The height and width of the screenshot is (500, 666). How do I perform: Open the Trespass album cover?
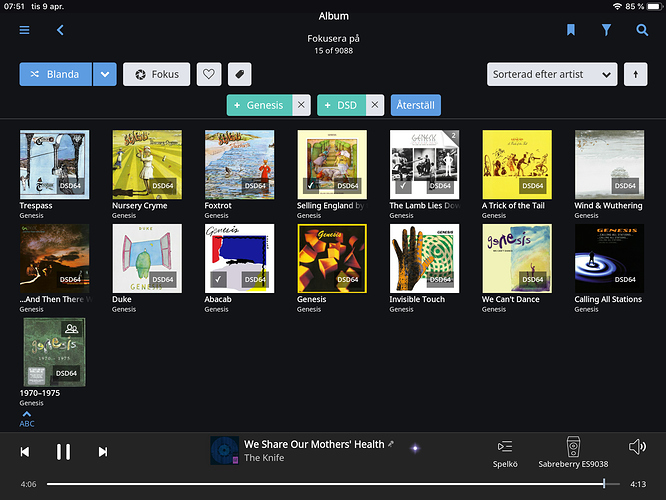coord(54,164)
